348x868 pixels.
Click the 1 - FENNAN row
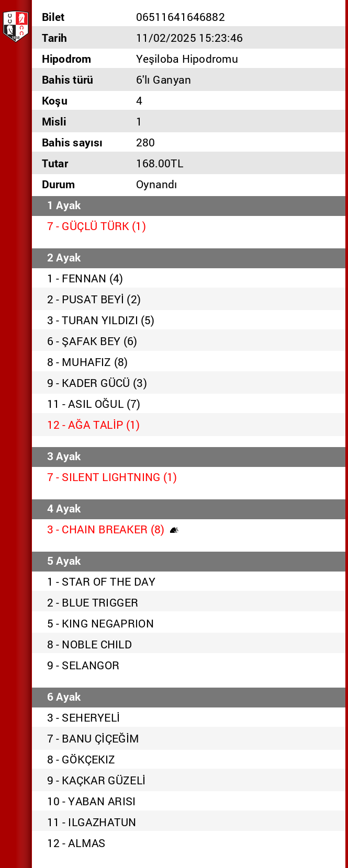(x=85, y=279)
